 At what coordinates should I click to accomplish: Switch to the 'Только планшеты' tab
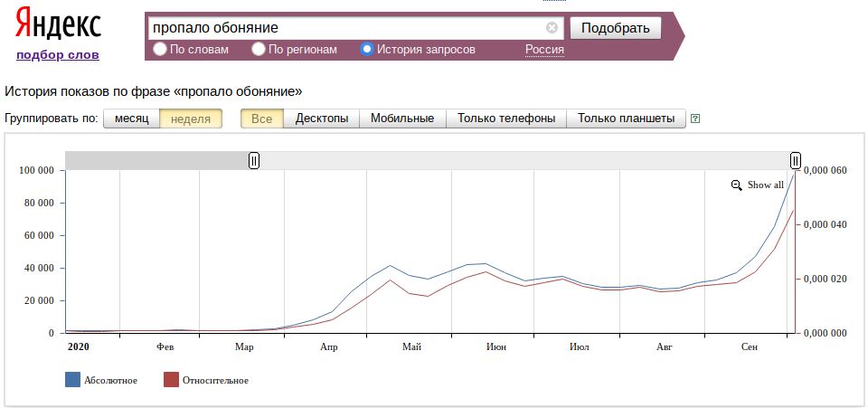click(x=626, y=119)
